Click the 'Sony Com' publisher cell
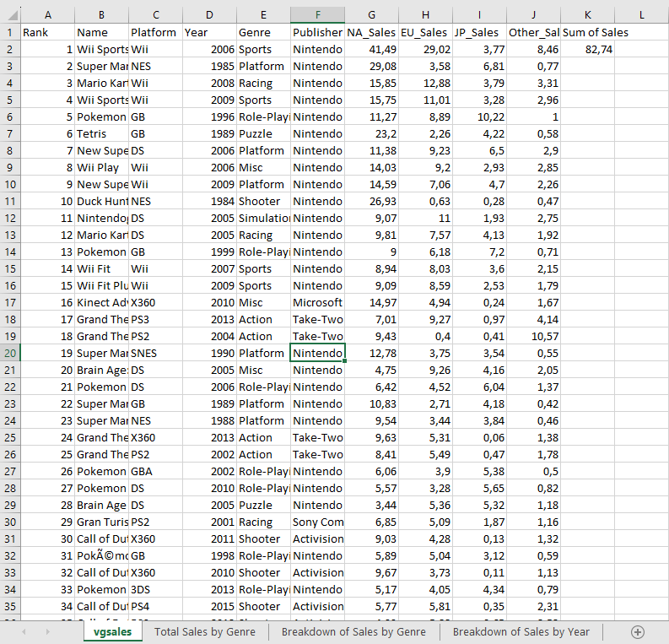 (317, 522)
